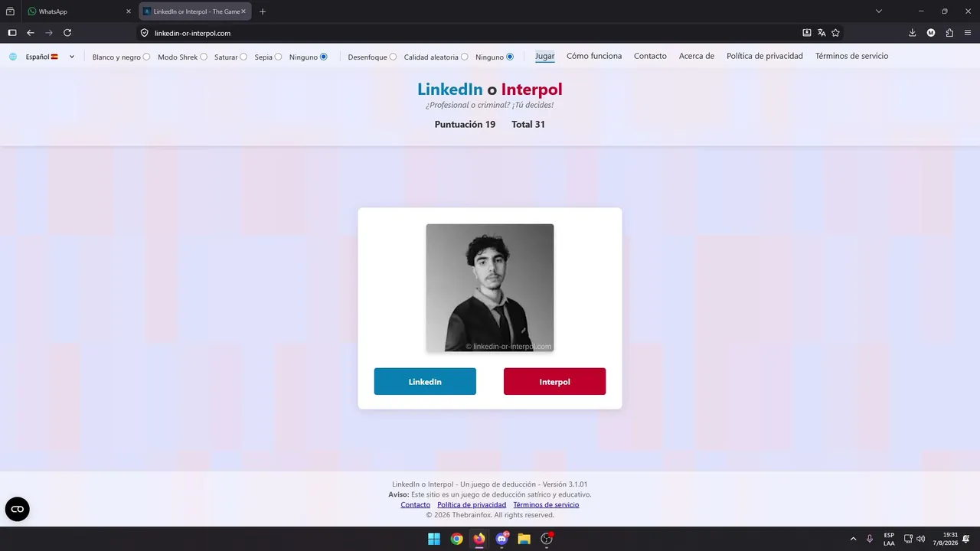Viewport: 980px width, 551px height.
Task: Enable the Blanco y negro filter
Action: click(146, 57)
